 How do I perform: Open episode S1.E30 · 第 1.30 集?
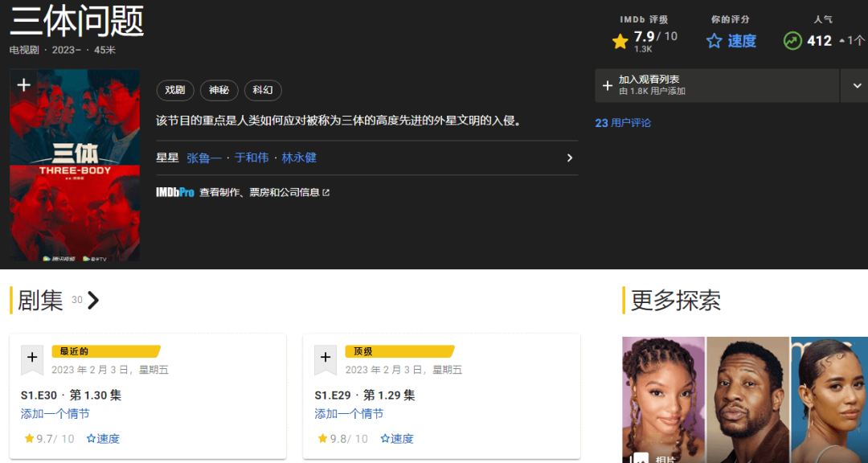pyautogui.click(x=71, y=395)
